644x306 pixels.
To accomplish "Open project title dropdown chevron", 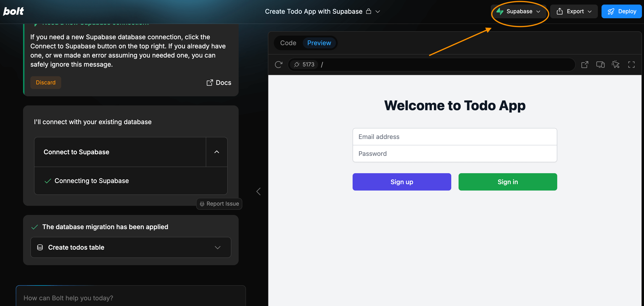I will pyautogui.click(x=378, y=11).
